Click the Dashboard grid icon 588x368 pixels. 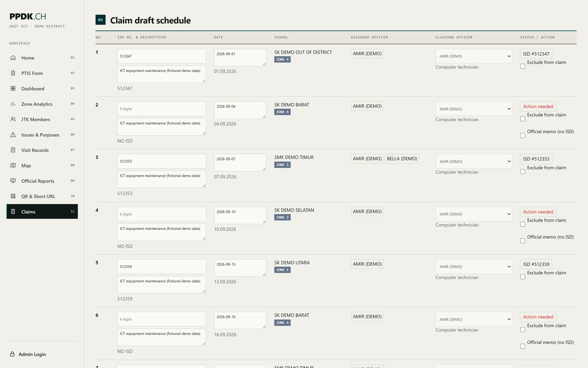[13, 88]
